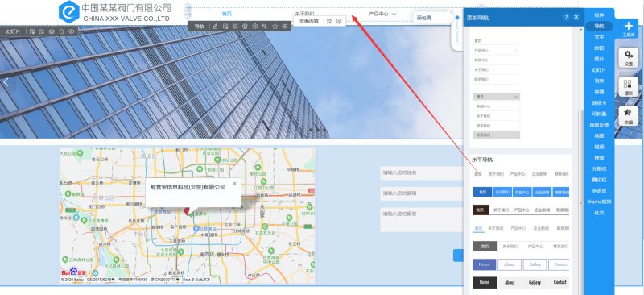Click the previous slide arrow on the banner
The width and height of the screenshot is (644, 295).
[x=6, y=82]
